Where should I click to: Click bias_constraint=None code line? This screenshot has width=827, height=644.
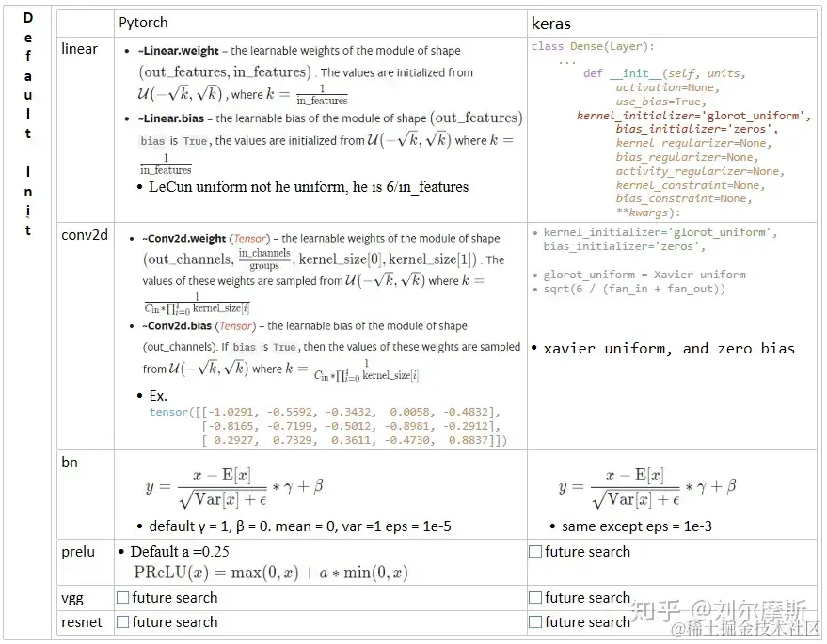coord(684,198)
